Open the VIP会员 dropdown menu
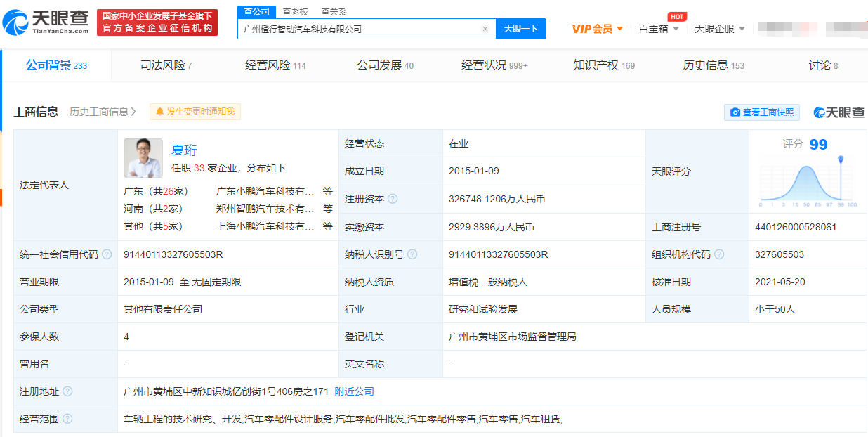868x437 pixels. (597, 29)
